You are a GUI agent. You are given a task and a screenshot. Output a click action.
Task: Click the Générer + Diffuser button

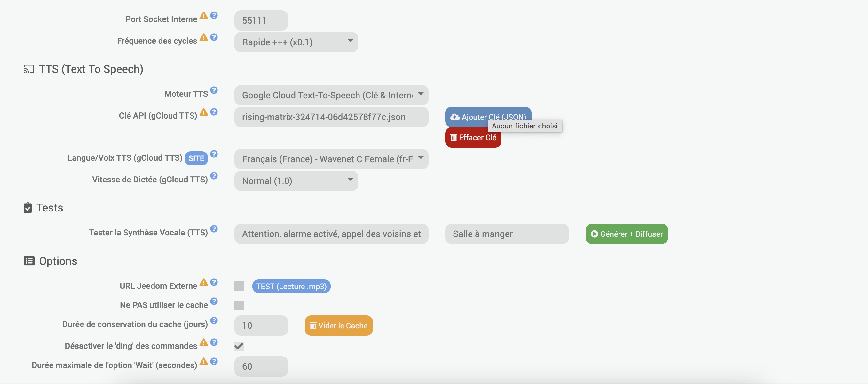coord(627,234)
